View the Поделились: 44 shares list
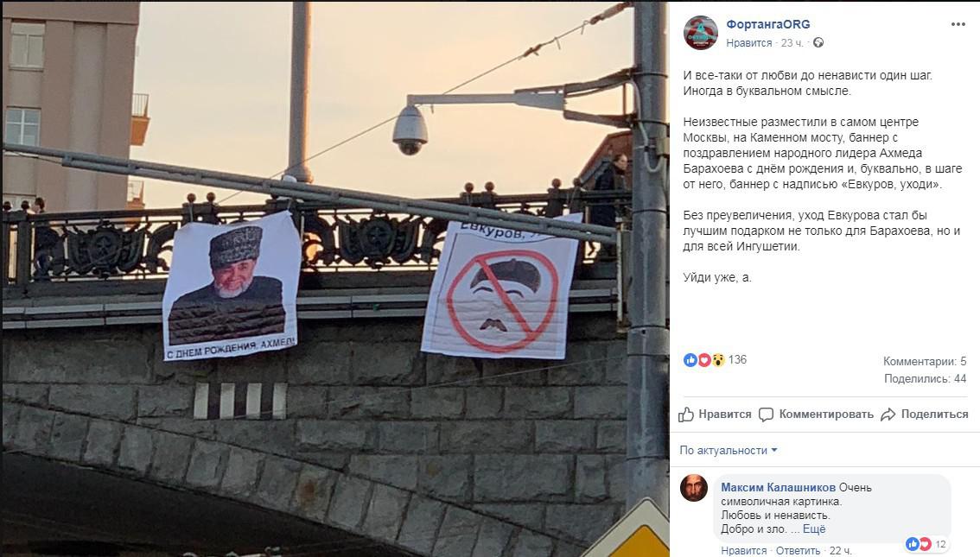 click(x=925, y=378)
